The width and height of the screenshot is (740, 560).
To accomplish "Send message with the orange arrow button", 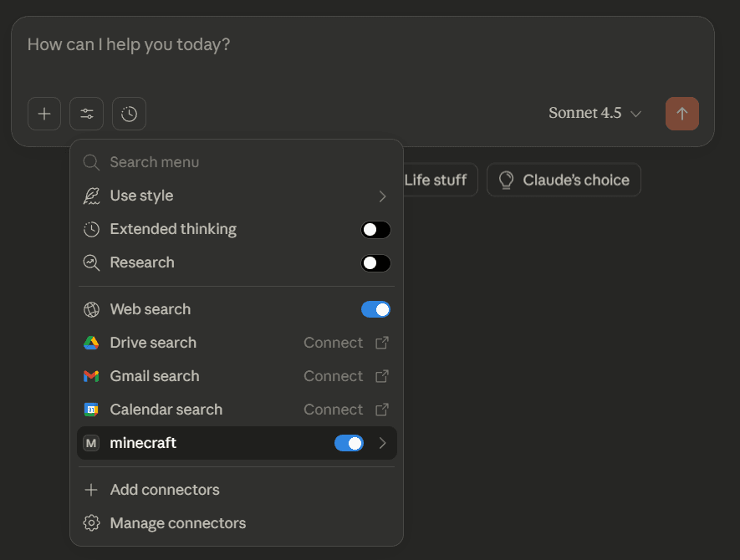I will pos(682,114).
